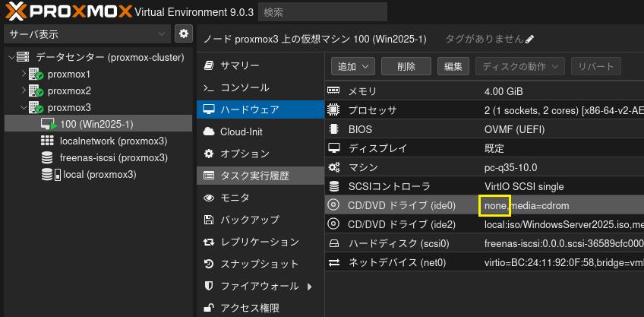The height and width of the screenshot is (317, 644).
Task: Collapse the データセンター tree node
Action: [x=11, y=58]
